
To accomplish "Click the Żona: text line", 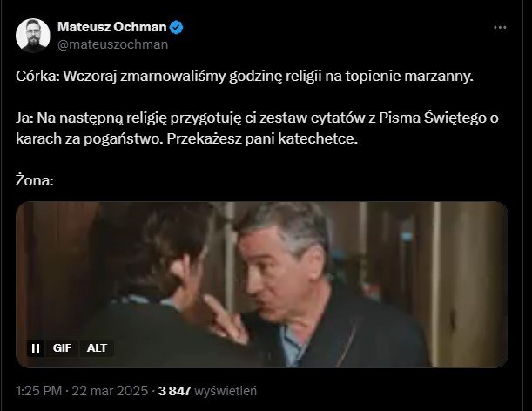I will coord(35,180).
